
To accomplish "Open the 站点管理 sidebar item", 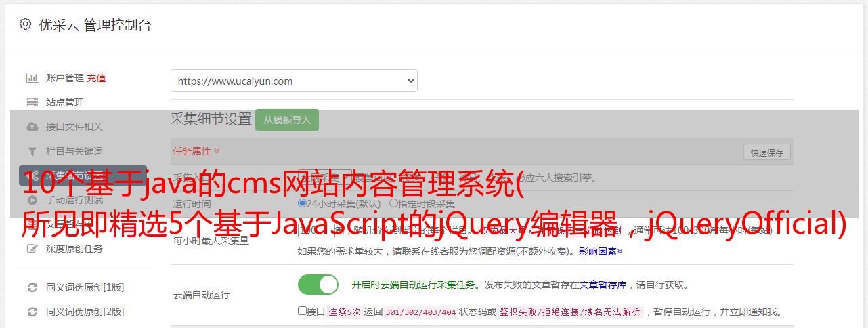I will [x=65, y=102].
